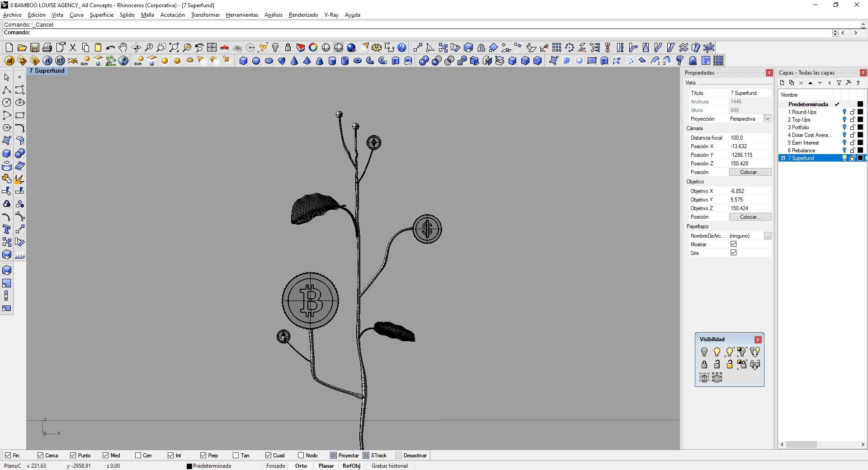Select the Pan view hand tool

(x=123, y=47)
